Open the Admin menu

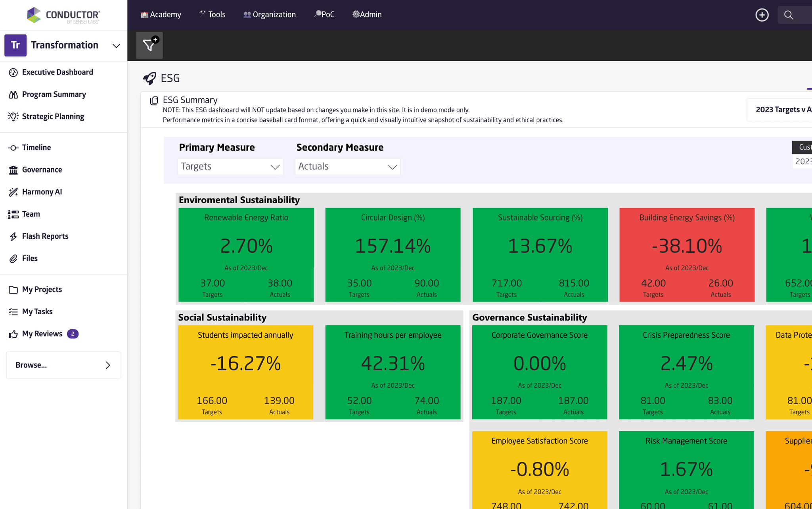click(367, 15)
